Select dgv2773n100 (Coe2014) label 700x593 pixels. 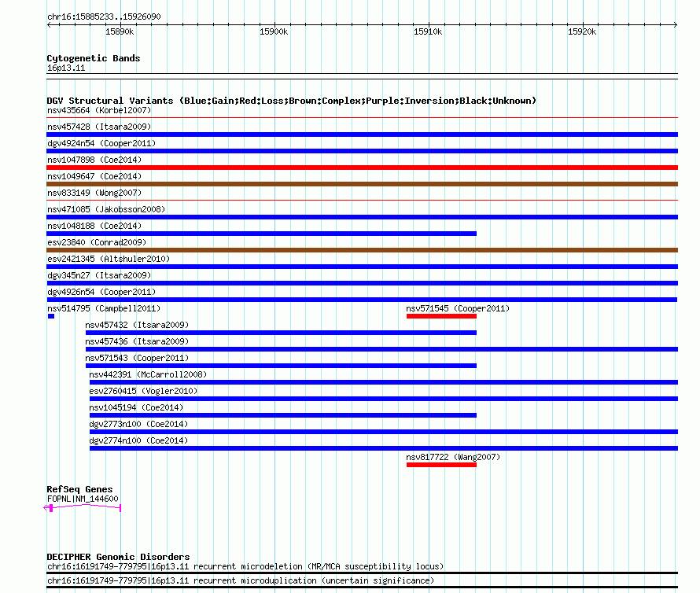click(x=138, y=424)
